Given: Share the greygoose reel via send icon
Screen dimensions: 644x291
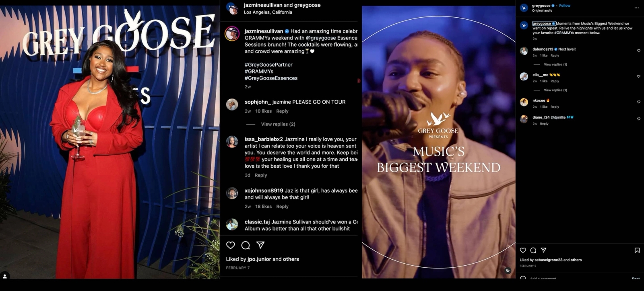Looking at the screenshot, I should (x=543, y=250).
